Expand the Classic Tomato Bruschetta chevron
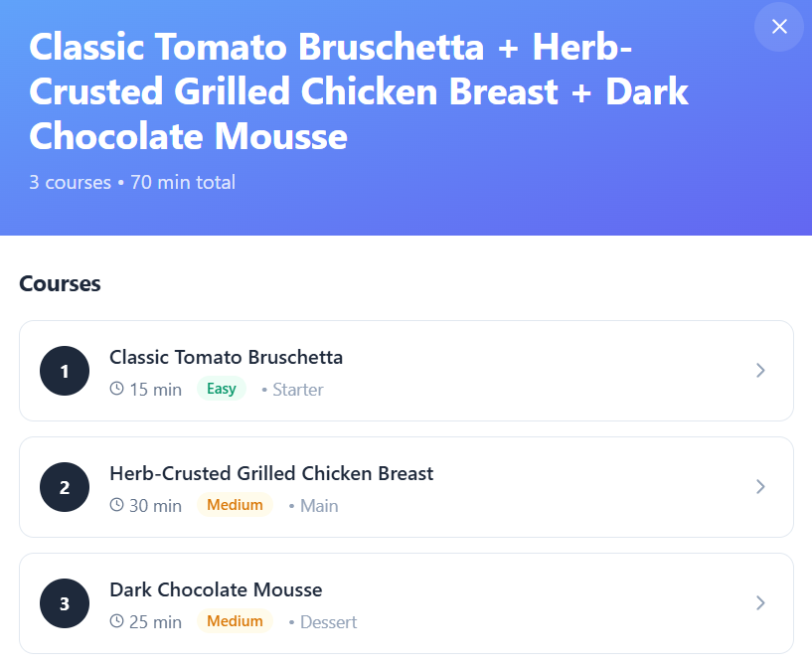Image resolution: width=812 pixels, height=667 pixels. [x=760, y=371]
